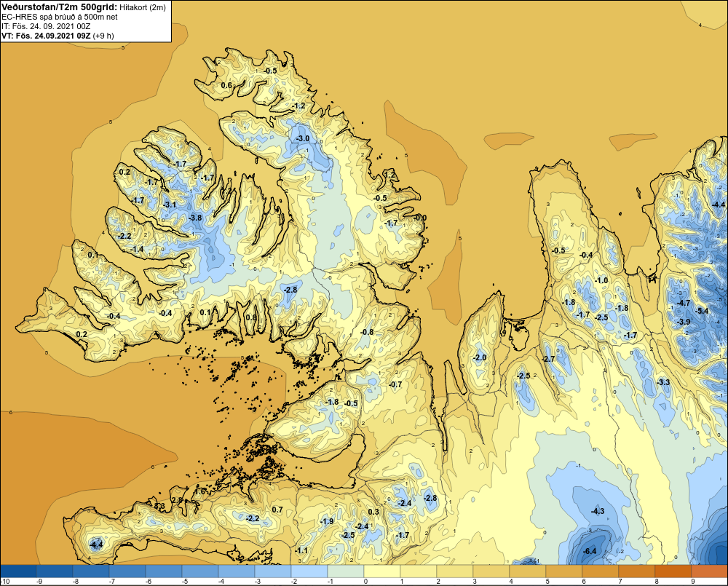Click the -4.3 temperature label

point(598,511)
